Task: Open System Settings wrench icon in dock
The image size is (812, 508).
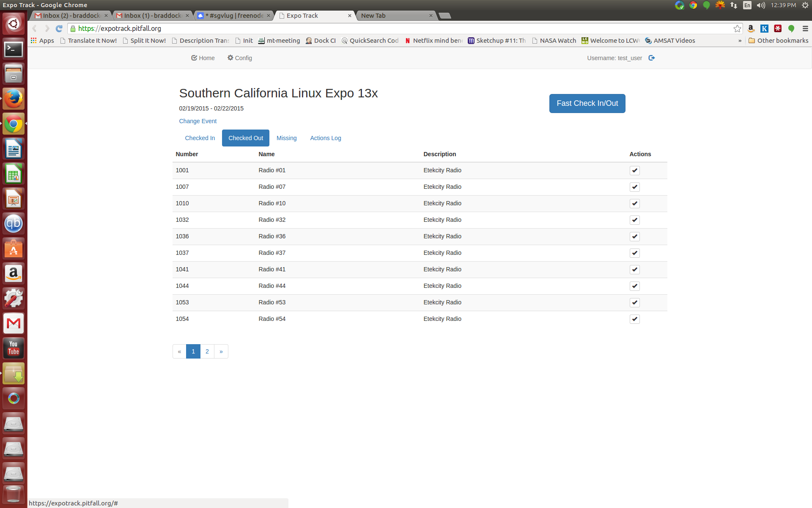Action: [14, 298]
